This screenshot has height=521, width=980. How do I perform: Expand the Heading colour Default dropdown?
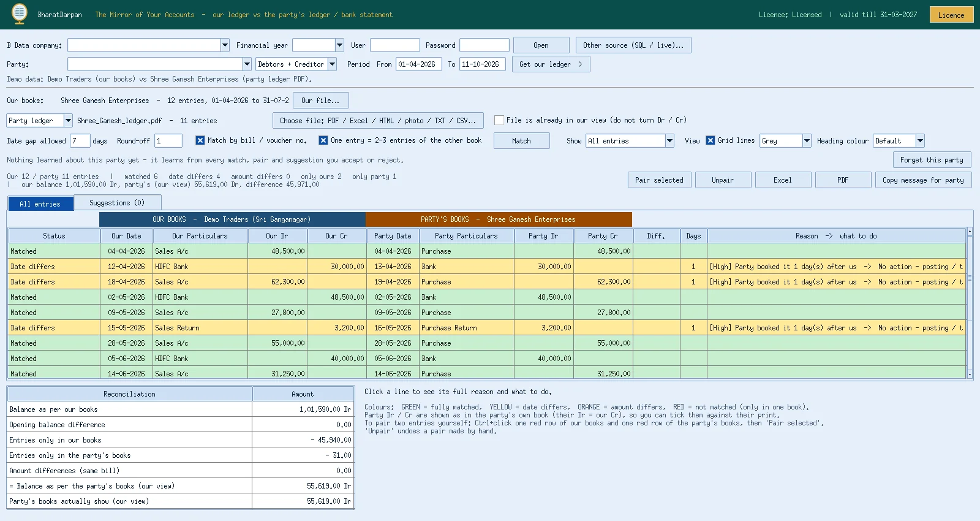(920, 141)
